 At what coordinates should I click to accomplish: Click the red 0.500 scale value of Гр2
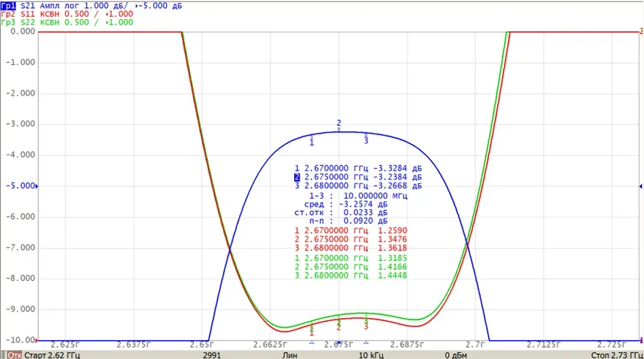(x=76, y=14)
